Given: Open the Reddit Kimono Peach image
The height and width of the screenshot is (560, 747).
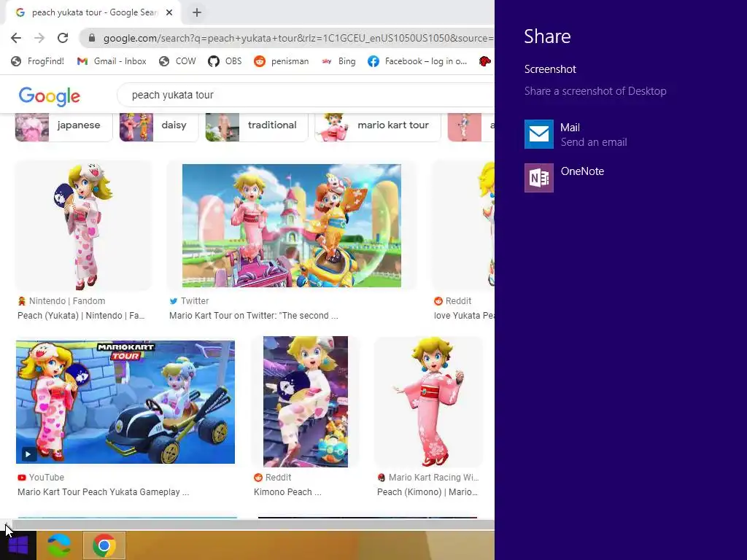Looking at the screenshot, I should (x=306, y=402).
